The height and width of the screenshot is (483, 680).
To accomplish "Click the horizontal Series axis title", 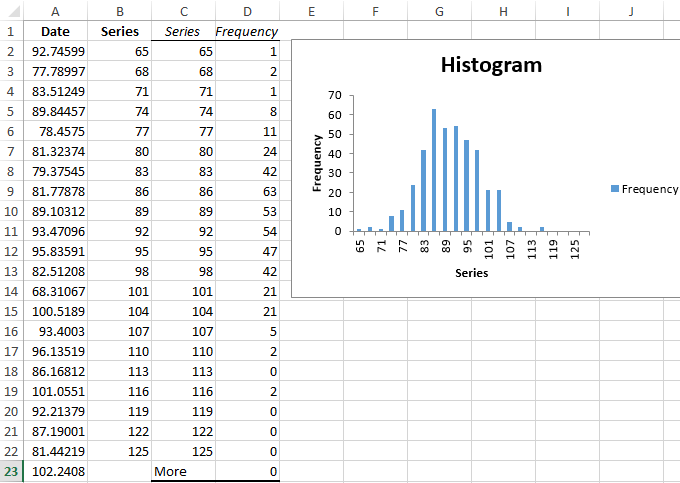I will pos(471,272).
